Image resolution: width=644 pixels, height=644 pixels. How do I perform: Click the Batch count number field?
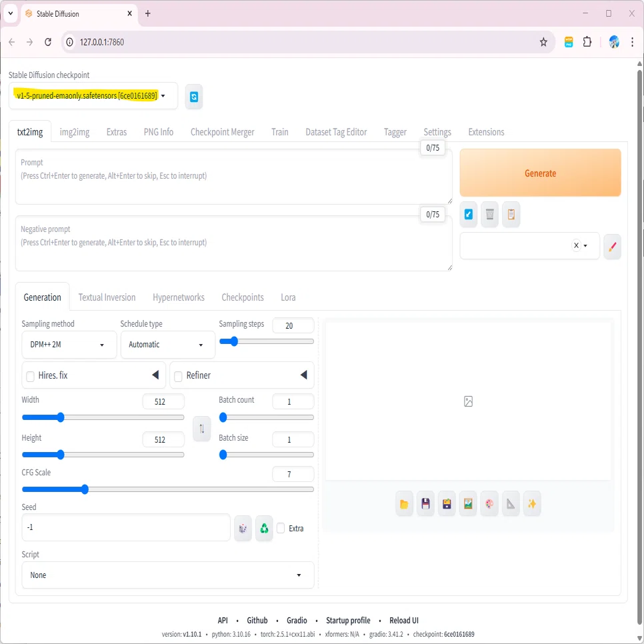tap(293, 401)
